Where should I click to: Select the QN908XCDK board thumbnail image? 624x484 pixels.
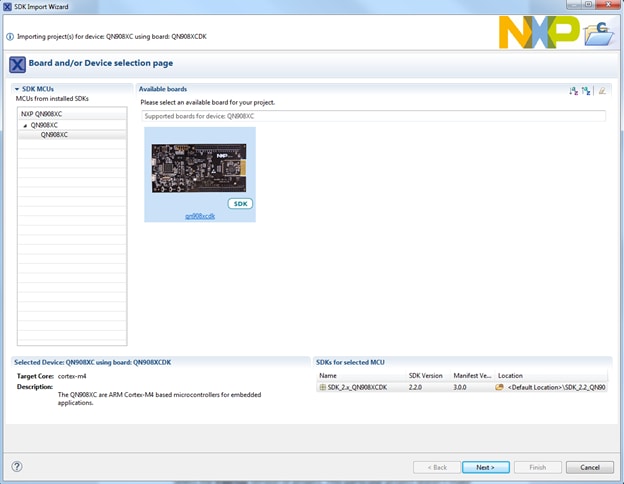click(x=199, y=168)
